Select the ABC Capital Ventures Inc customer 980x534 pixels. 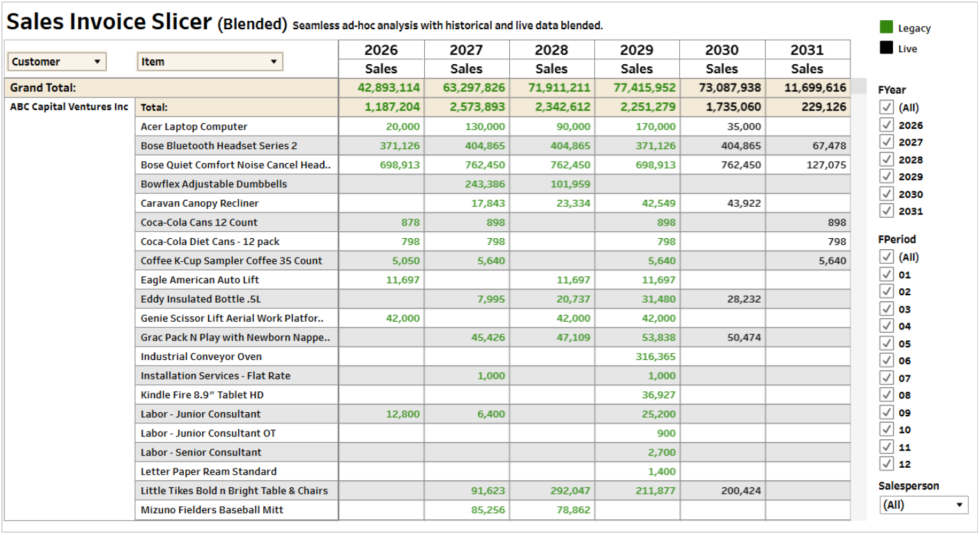(x=69, y=107)
